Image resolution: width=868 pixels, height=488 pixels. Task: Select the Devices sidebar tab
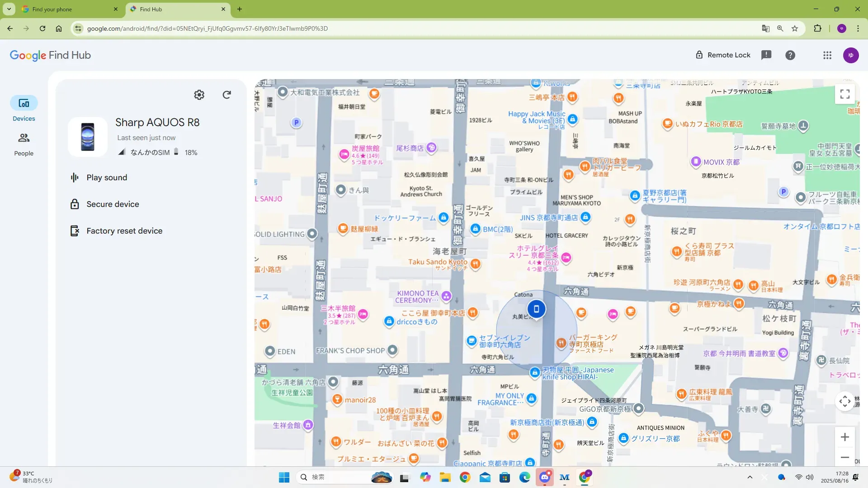click(x=24, y=109)
